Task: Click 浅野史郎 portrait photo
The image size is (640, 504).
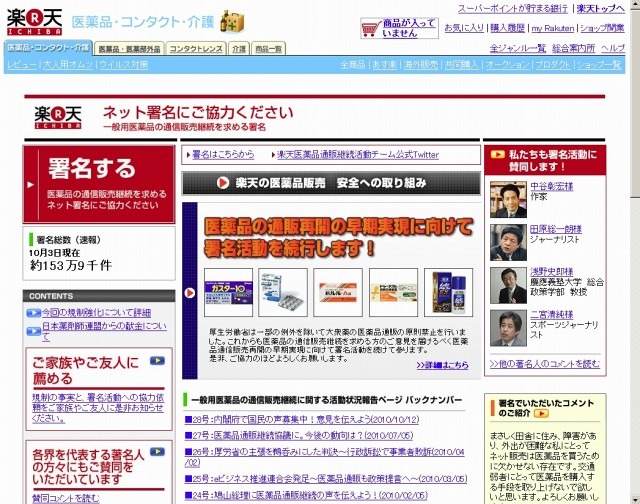Action: [508, 285]
